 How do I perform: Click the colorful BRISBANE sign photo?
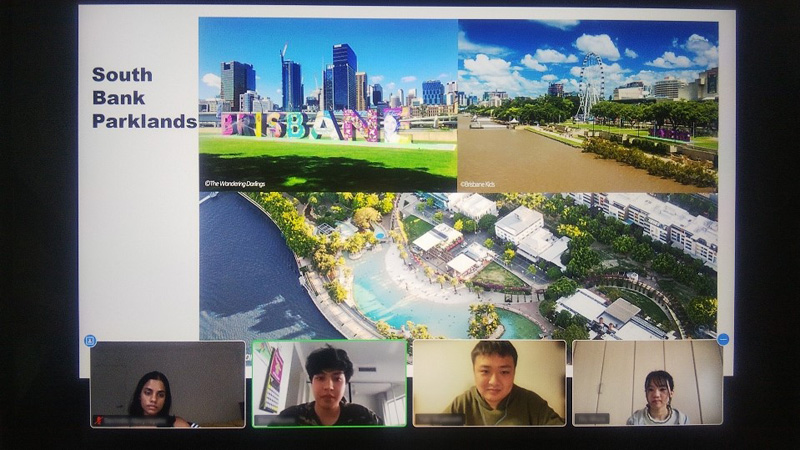328,105
